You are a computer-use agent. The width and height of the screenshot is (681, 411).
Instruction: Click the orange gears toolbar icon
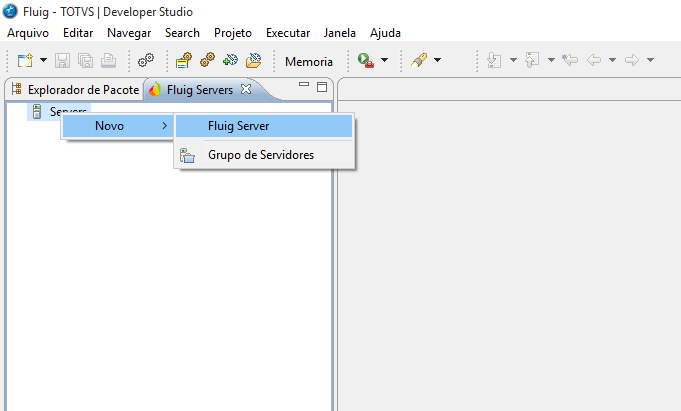coord(207,60)
